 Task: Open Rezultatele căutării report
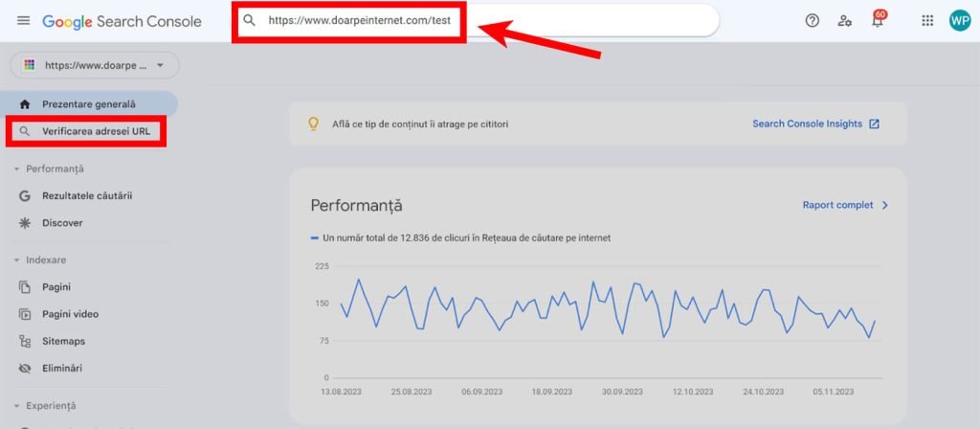pyautogui.click(x=87, y=195)
